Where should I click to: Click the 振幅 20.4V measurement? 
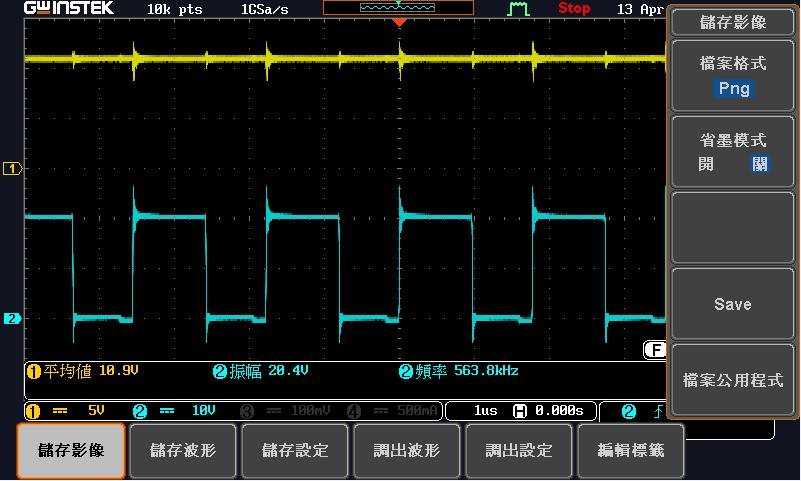[x=261, y=371]
